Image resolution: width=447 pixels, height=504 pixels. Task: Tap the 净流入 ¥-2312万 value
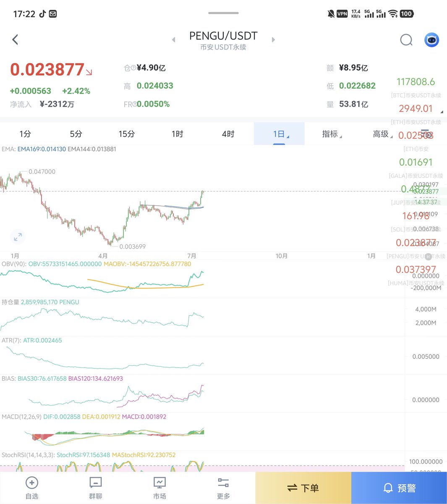click(57, 104)
